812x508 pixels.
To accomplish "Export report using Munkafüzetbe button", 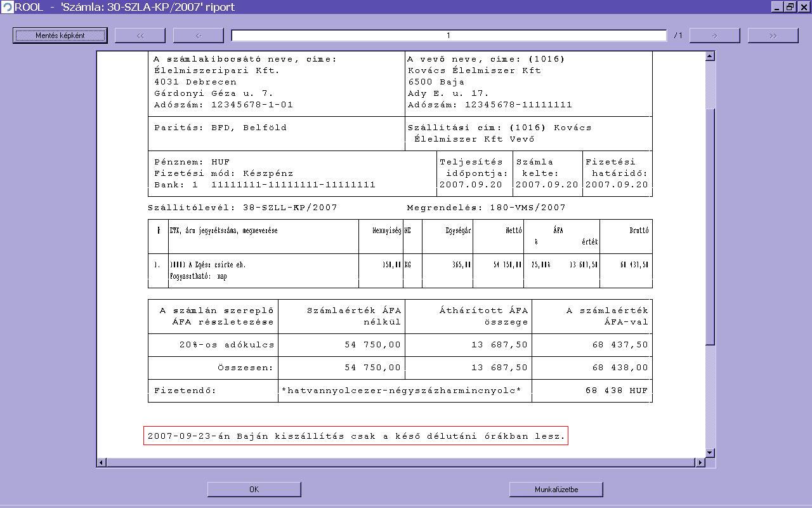I will [x=556, y=489].
